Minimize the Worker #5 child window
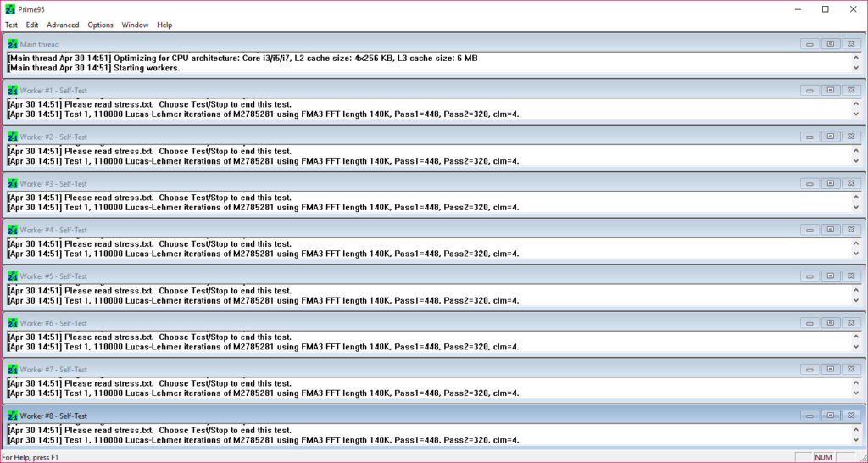This screenshot has width=868, height=463. 810,276
